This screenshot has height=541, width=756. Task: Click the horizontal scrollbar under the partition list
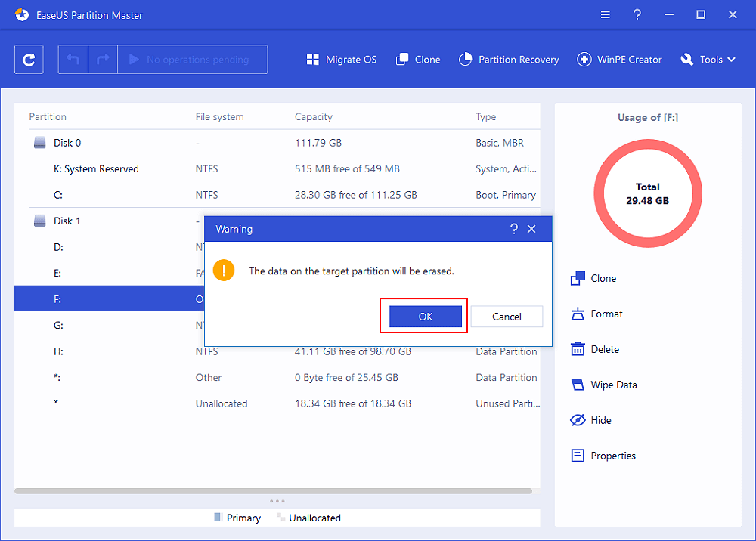(x=274, y=491)
